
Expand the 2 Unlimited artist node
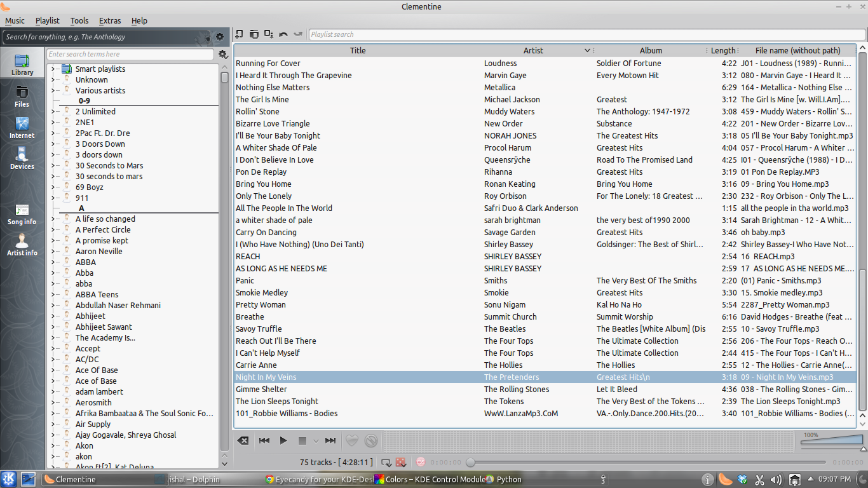(x=53, y=111)
